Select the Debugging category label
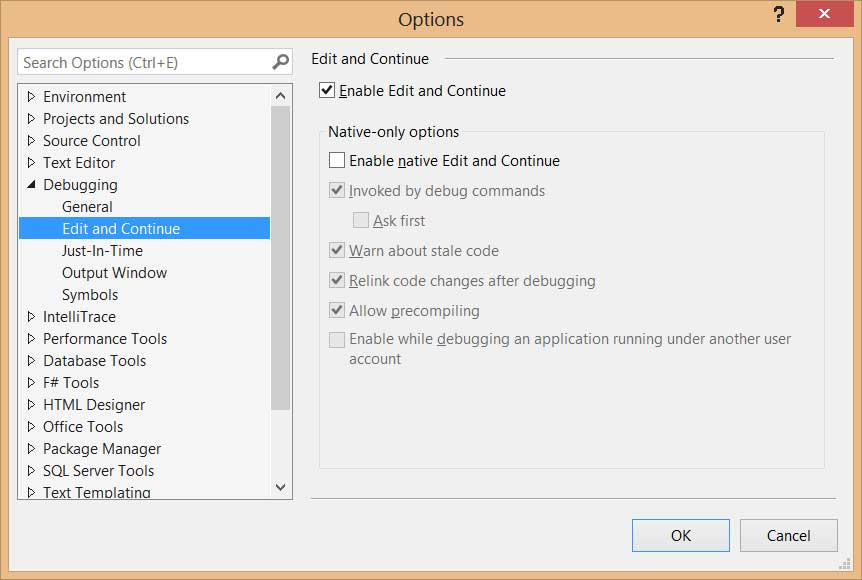Viewport: 862px width, 580px height. point(80,185)
